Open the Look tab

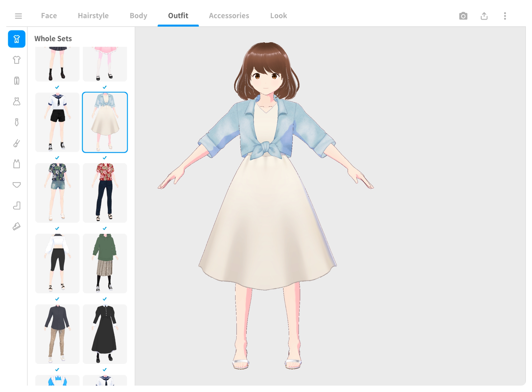point(278,16)
